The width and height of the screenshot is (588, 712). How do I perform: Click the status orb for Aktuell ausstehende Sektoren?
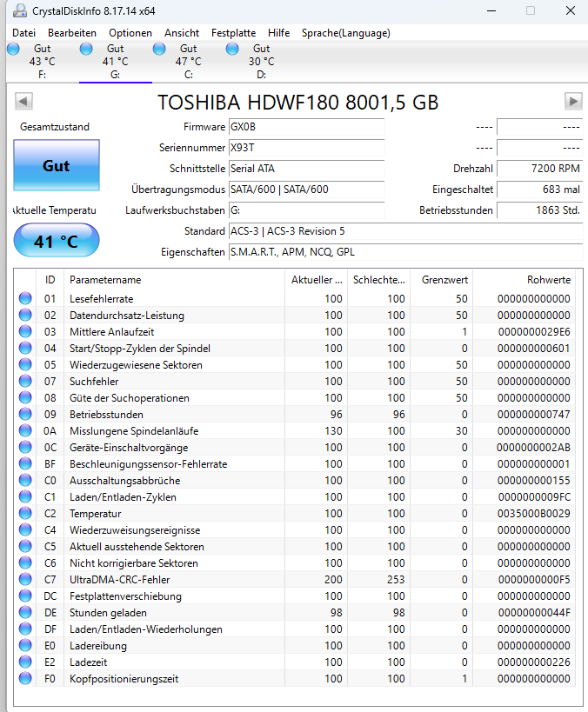(x=25, y=546)
